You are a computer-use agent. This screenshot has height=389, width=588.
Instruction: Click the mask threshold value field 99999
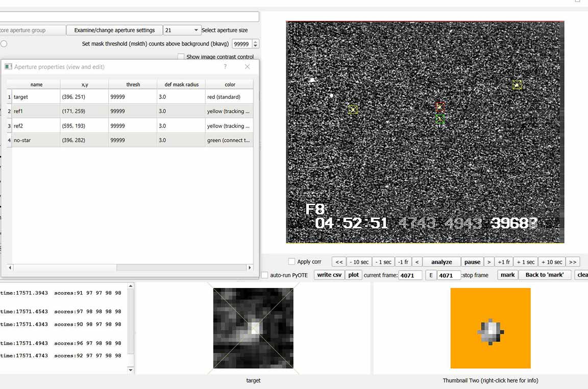[242, 44]
